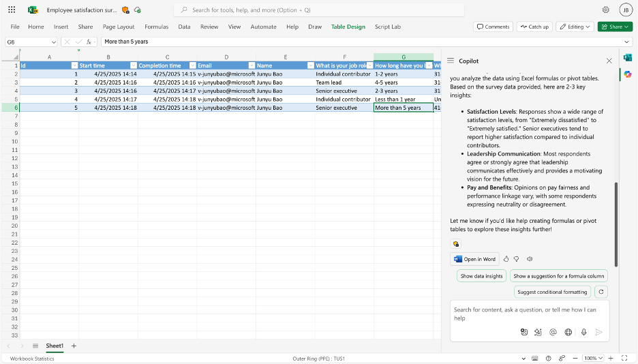Open the app launcher waffle icon
The width and height of the screenshot is (638, 364).
pyautogui.click(x=12, y=10)
